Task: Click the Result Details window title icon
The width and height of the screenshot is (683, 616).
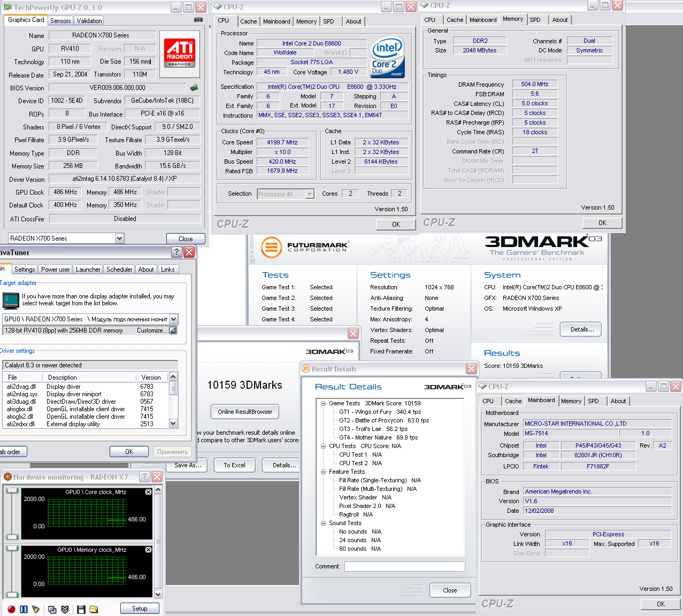Action: tap(306, 368)
